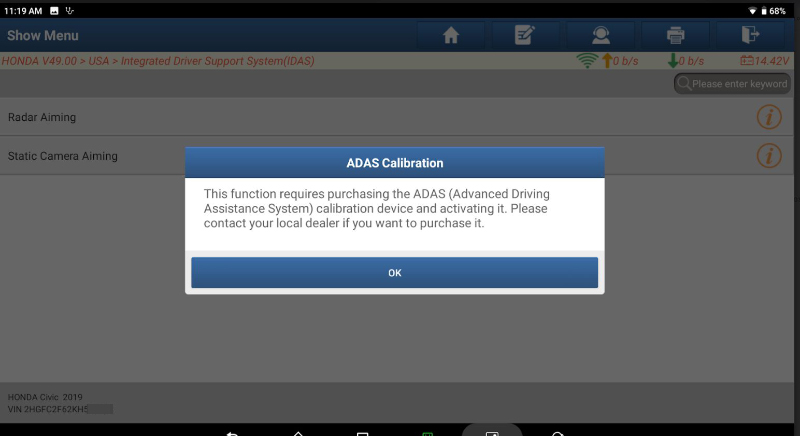Open info for Static Camera Aiming
This screenshot has width=800, height=436.
click(x=769, y=156)
